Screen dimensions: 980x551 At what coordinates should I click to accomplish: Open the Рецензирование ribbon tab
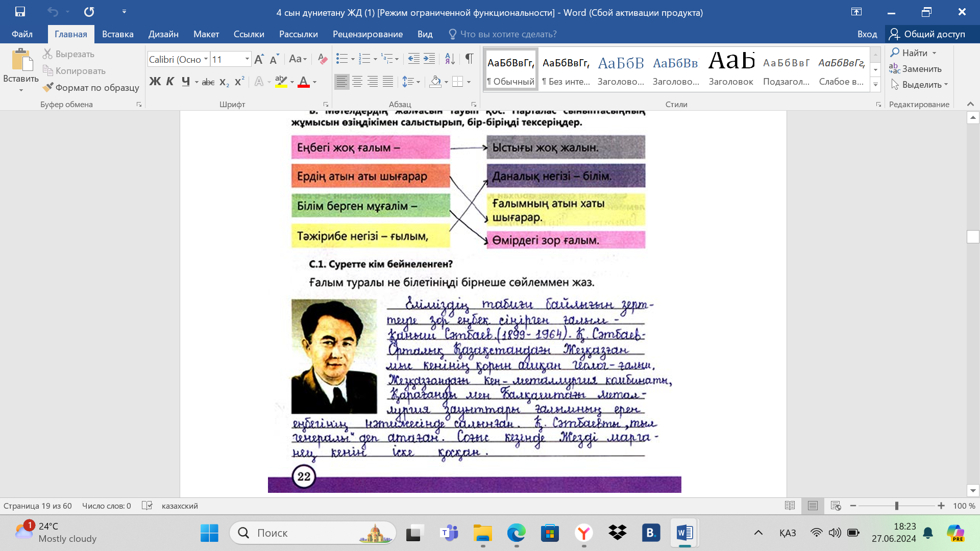(367, 34)
